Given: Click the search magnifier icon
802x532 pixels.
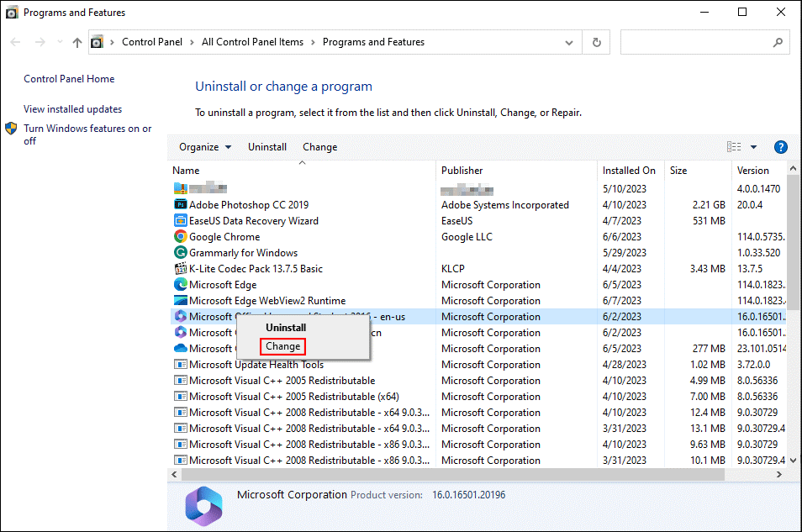Looking at the screenshot, I should (778, 43).
